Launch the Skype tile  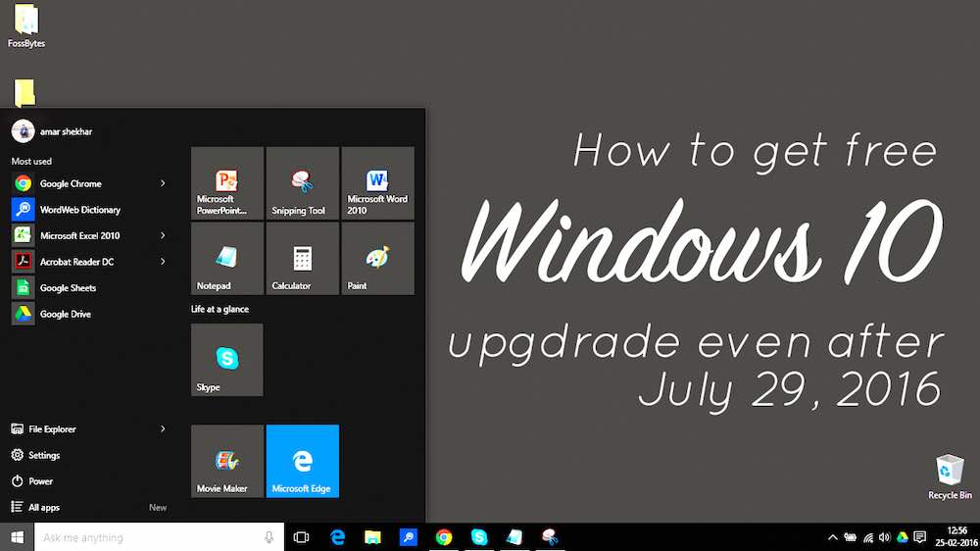point(227,360)
